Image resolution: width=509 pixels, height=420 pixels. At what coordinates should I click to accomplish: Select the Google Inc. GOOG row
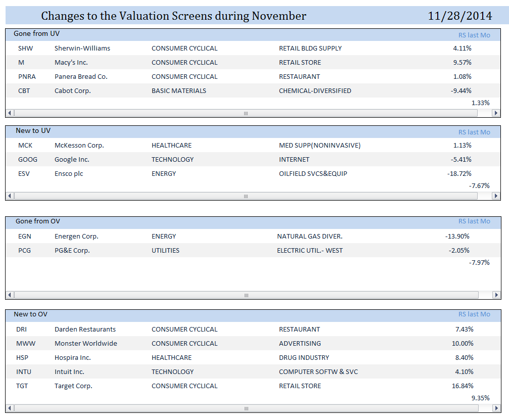tap(253, 159)
